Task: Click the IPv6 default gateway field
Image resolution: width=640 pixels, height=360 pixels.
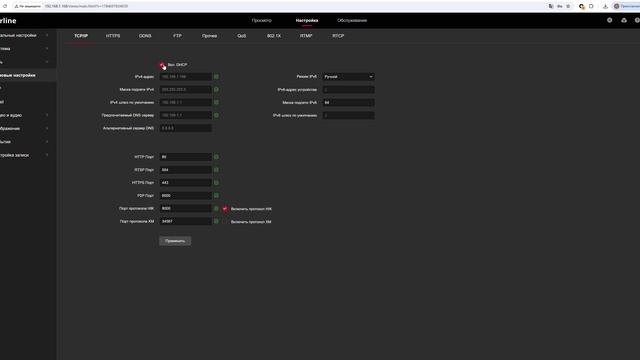Action: coord(348,116)
